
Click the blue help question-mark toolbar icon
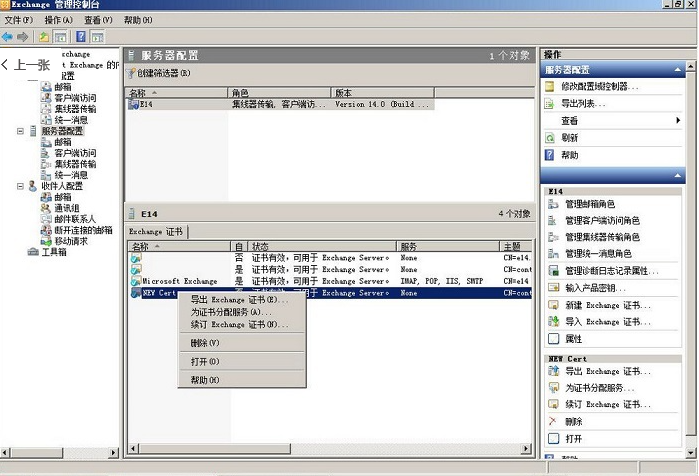point(81,37)
